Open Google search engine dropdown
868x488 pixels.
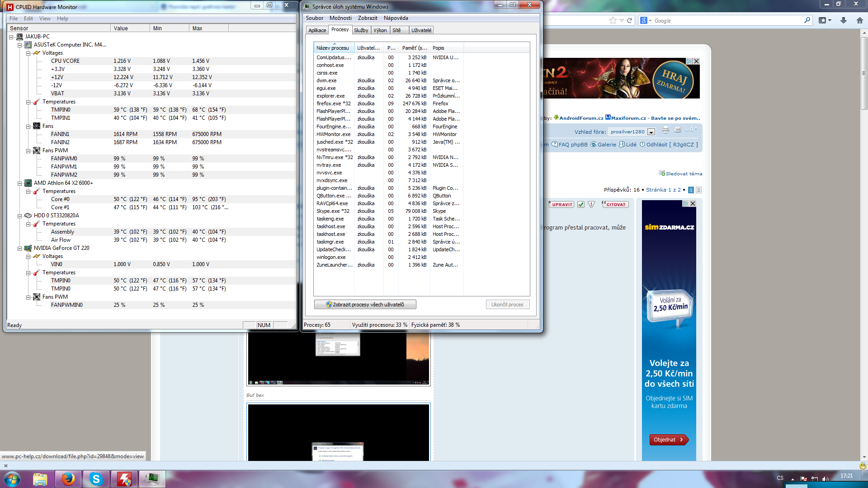[x=646, y=20]
